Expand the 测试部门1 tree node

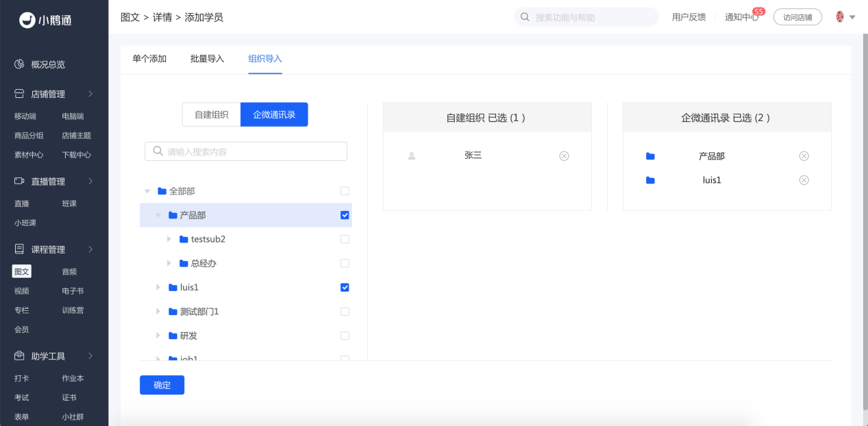point(158,312)
